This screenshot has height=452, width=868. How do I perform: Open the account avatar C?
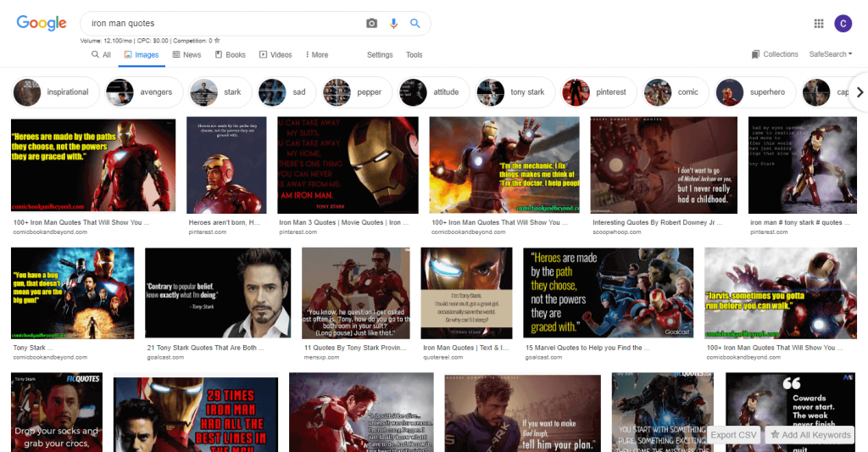click(x=843, y=23)
